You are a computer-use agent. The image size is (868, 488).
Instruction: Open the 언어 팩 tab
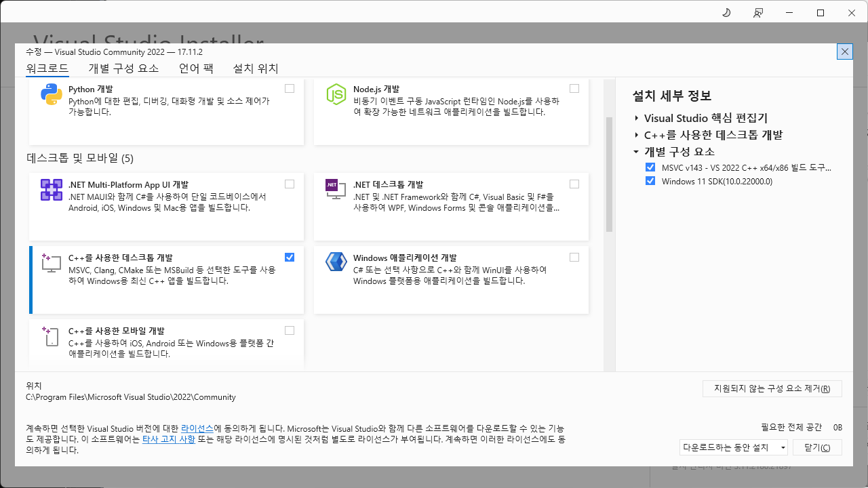[196, 68]
